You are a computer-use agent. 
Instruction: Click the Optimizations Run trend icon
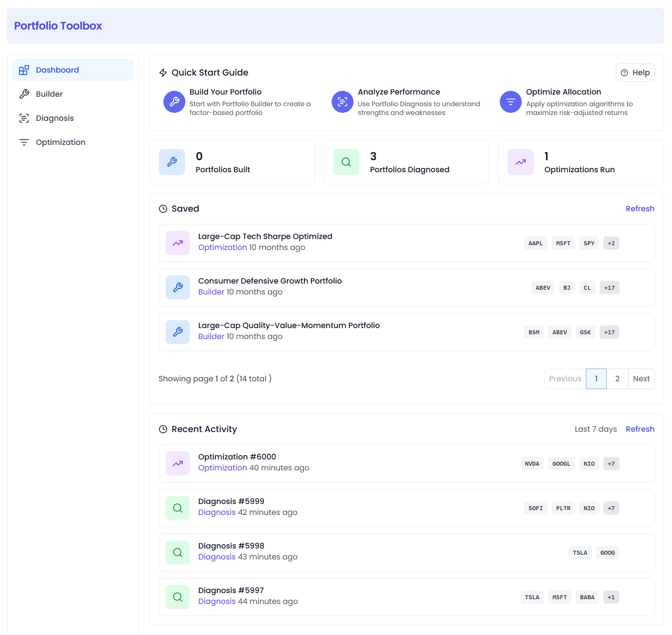pyautogui.click(x=521, y=162)
